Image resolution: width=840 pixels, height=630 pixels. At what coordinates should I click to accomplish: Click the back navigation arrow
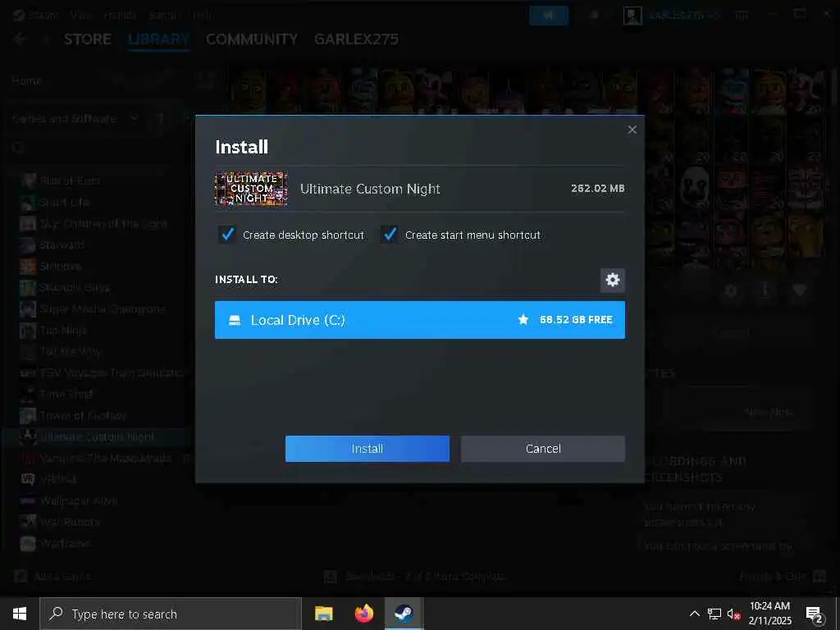[x=20, y=39]
